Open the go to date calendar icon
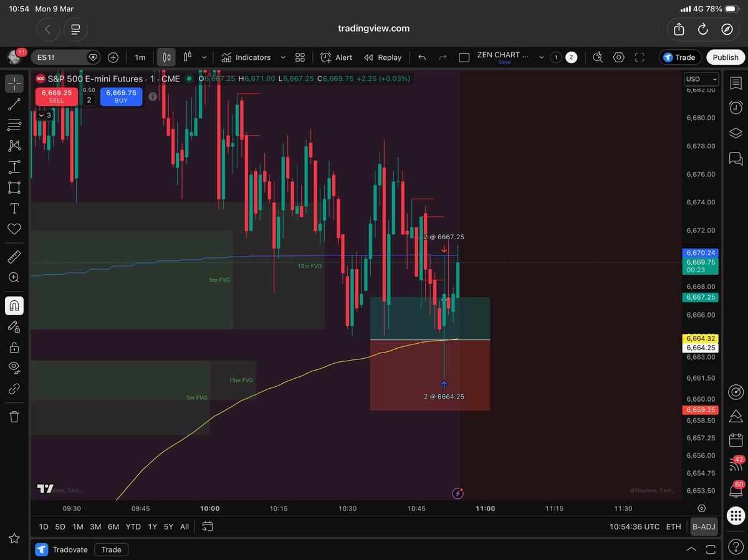The height and width of the screenshot is (560, 748). (x=208, y=527)
